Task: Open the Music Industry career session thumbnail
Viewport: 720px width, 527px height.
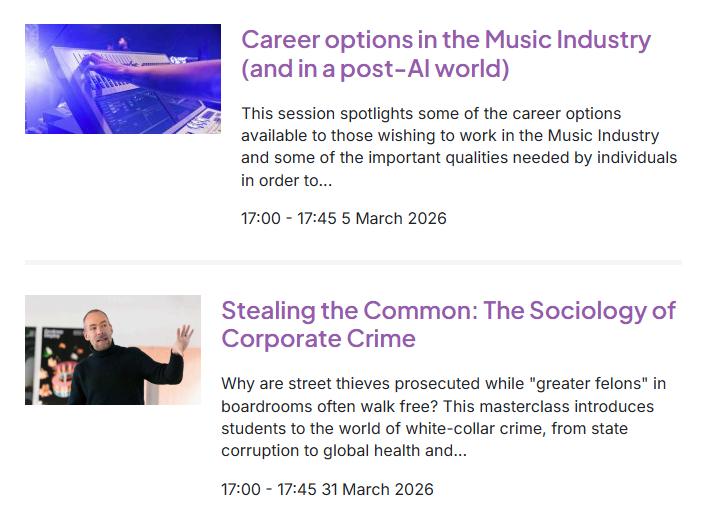Action: [122, 79]
